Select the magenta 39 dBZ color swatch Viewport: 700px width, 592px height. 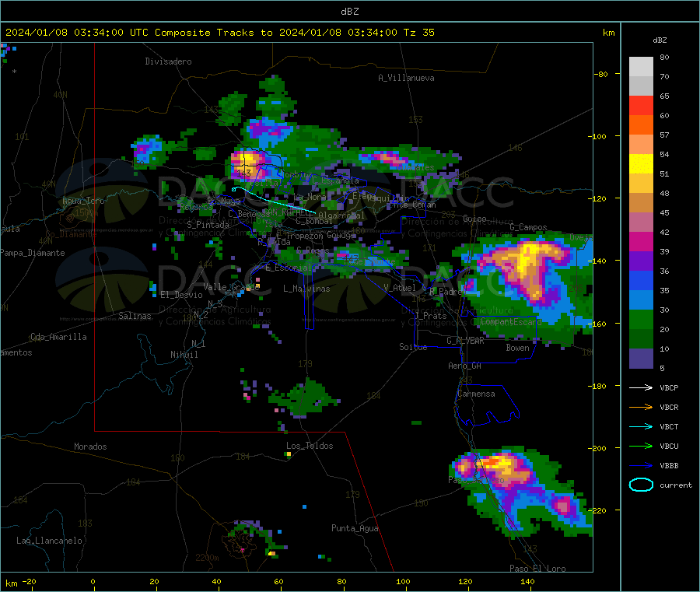pyautogui.click(x=641, y=241)
